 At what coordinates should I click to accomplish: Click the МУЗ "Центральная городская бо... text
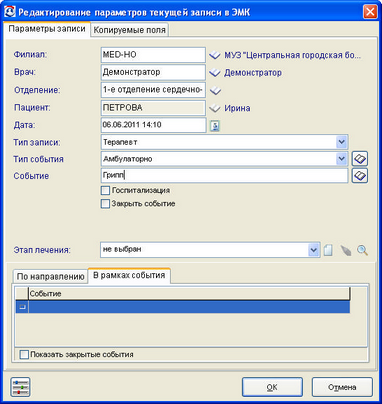coord(292,55)
